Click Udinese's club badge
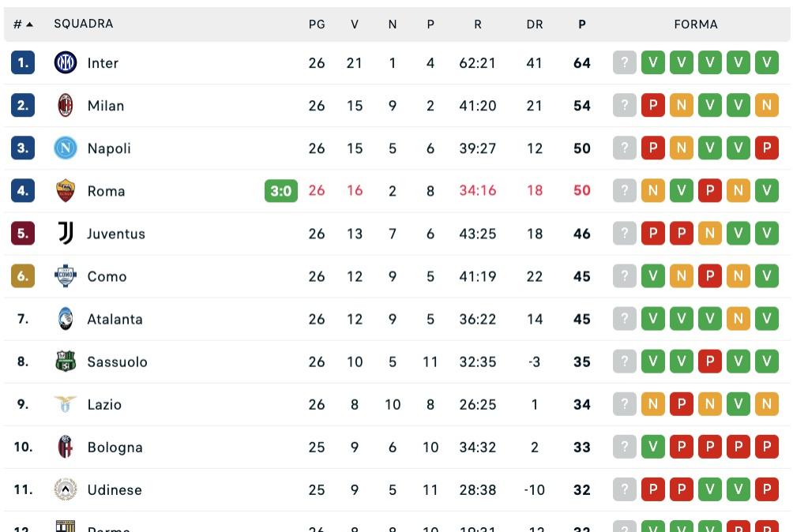The width and height of the screenshot is (793, 532). [66, 489]
